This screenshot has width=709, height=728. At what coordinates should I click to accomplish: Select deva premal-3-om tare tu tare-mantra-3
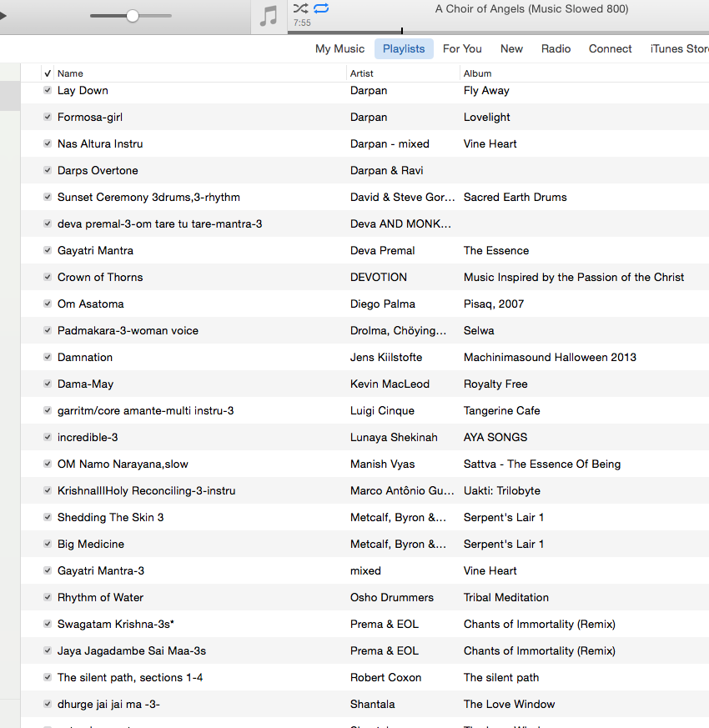coord(159,223)
